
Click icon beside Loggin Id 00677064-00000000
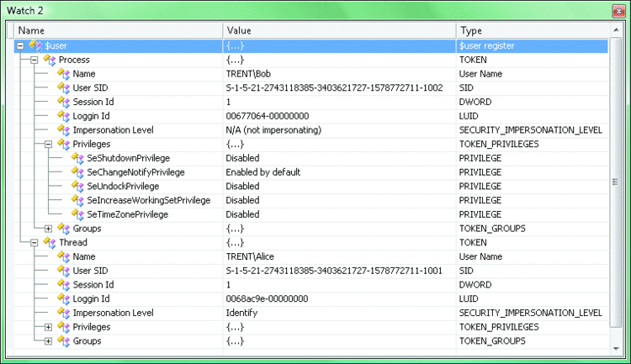point(64,116)
